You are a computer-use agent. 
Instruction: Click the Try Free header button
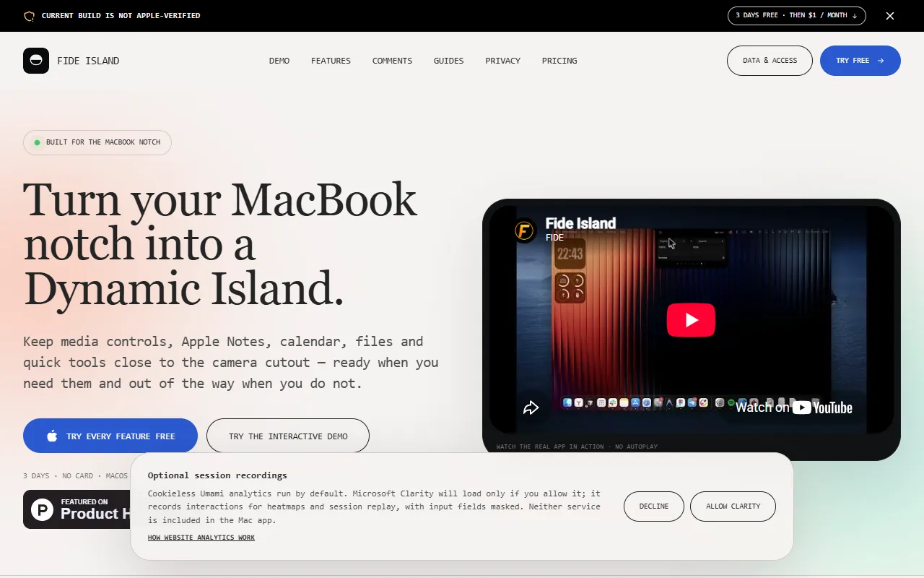tap(860, 61)
